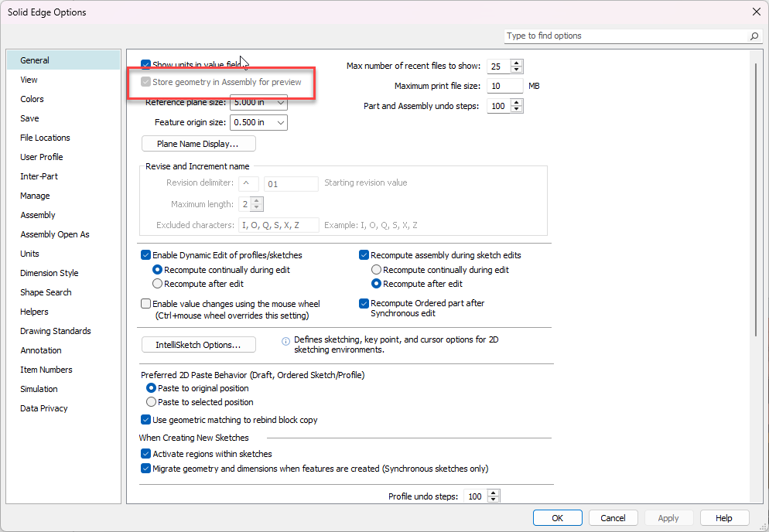Toggle Migrate geometry and dimensions checkbox
The image size is (769, 532).
(x=145, y=469)
